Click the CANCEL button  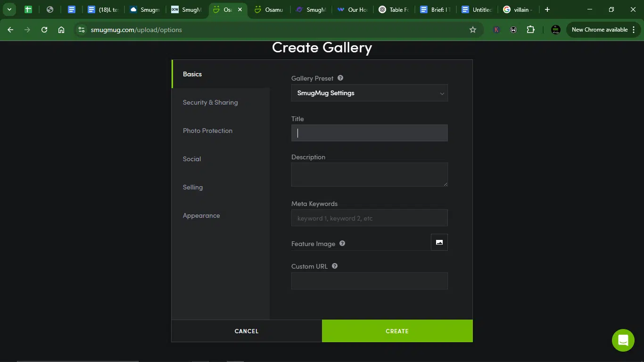(247, 331)
